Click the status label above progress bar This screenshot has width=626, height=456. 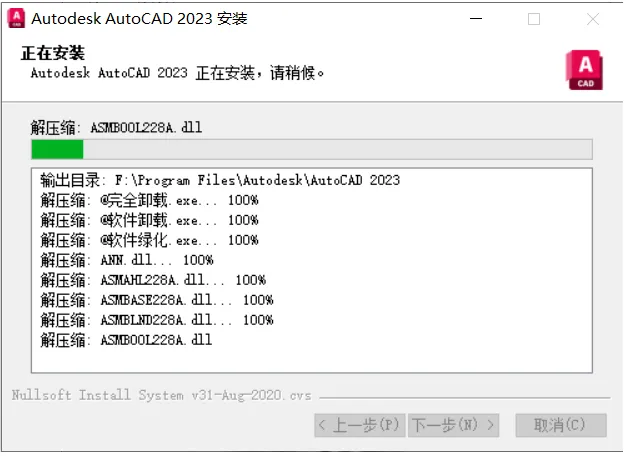pos(116,128)
